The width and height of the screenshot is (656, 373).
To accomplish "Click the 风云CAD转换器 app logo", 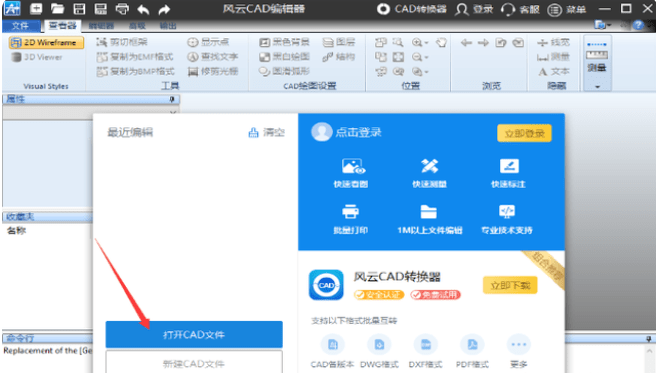I will [x=326, y=285].
